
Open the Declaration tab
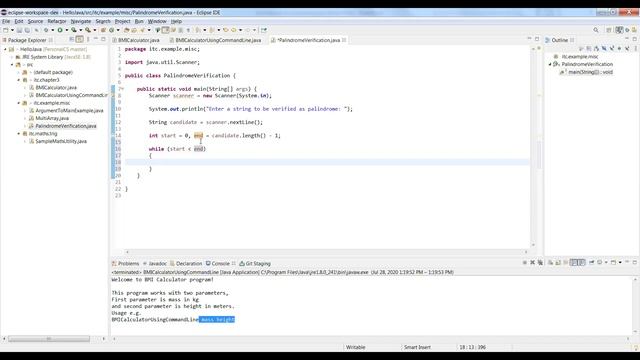pos(186,263)
